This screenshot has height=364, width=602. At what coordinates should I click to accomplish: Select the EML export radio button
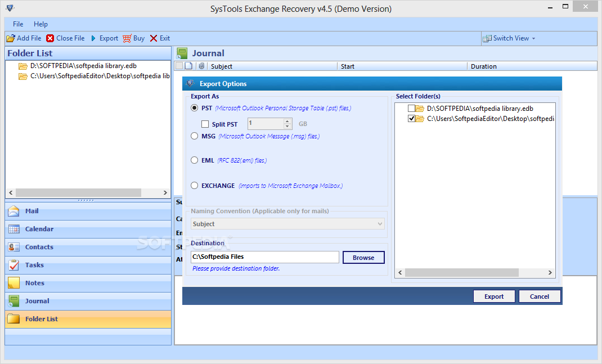click(x=194, y=160)
